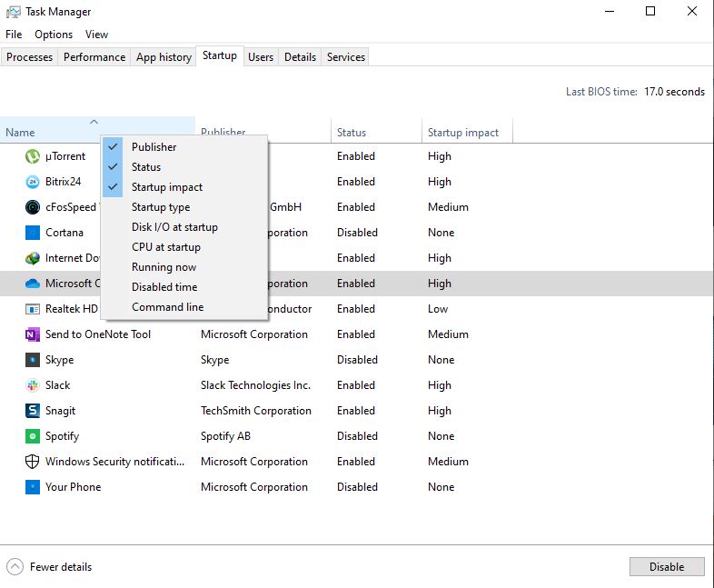This screenshot has width=714, height=588.
Task: Enable the Disabled time column
Action: point(184,287)
